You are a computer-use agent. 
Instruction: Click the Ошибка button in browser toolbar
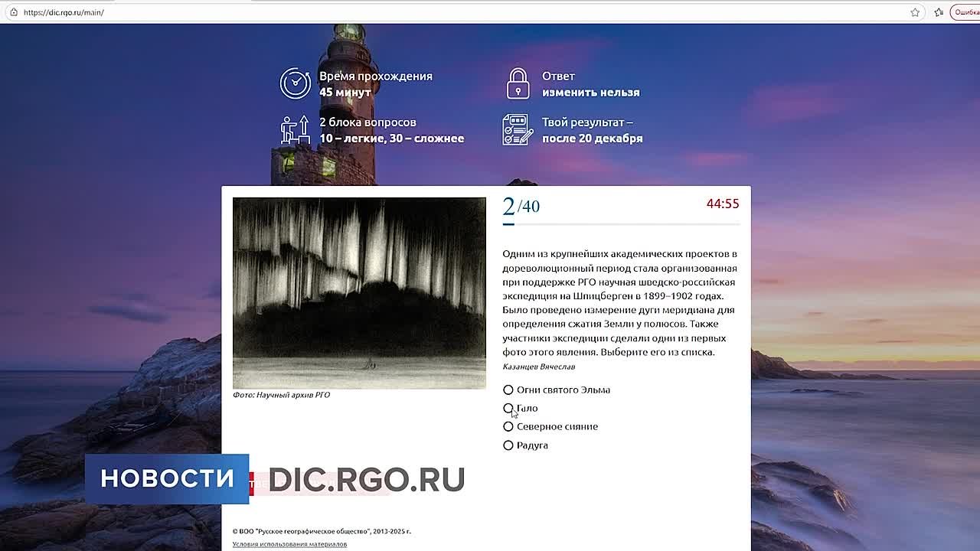[965, 12]
